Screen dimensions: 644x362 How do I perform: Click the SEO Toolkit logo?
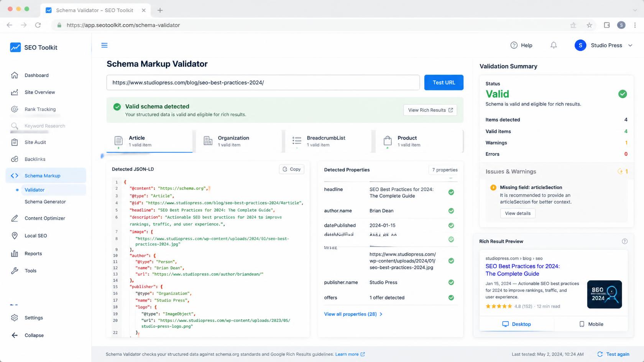(x=15, y=47)
